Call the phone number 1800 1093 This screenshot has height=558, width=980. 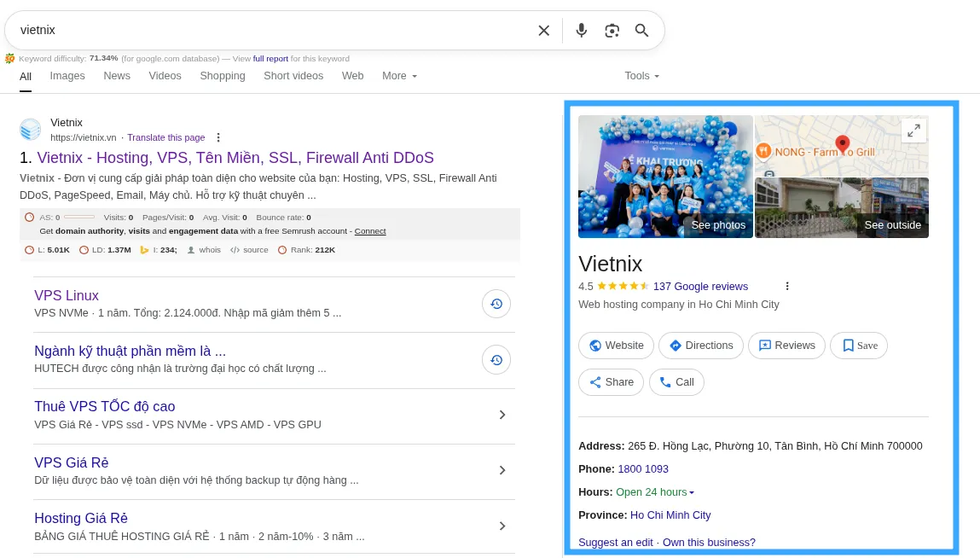pos(643,469)
